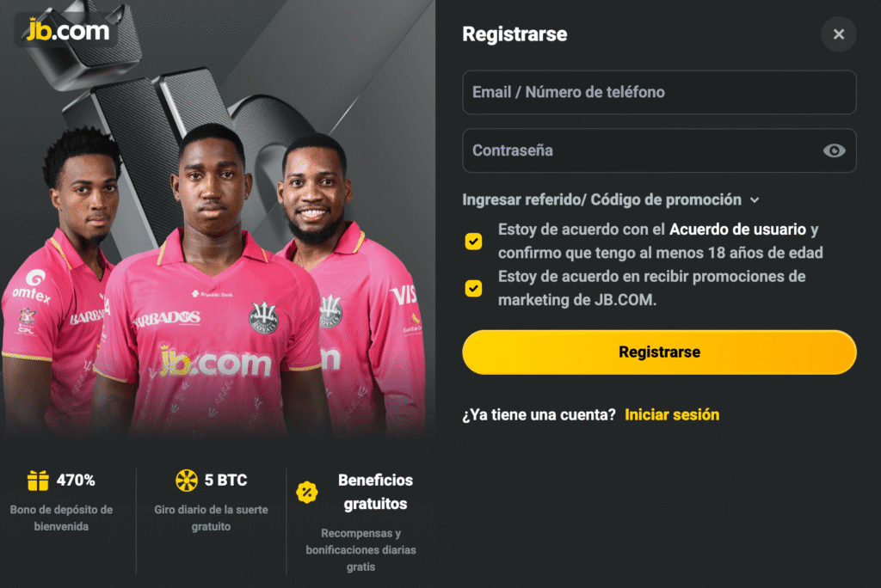Toggle password visibility eye icon

tap(834, 150)
